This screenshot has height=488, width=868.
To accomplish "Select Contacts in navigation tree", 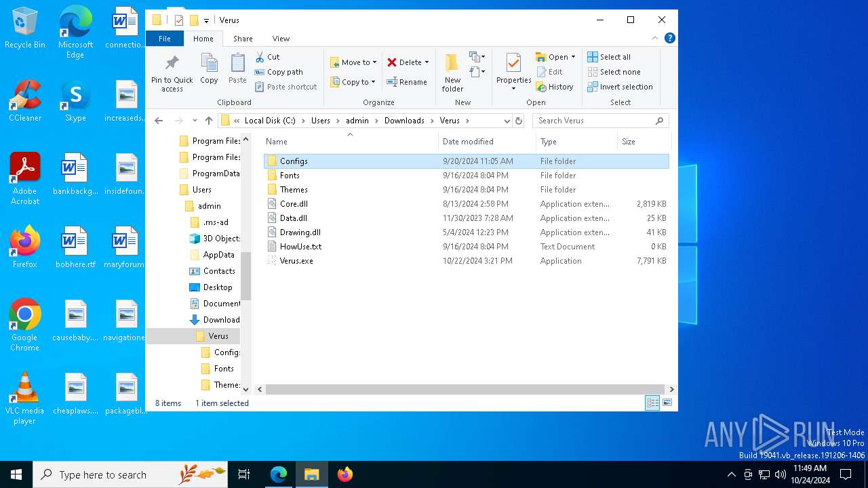I will pos(219,271).
